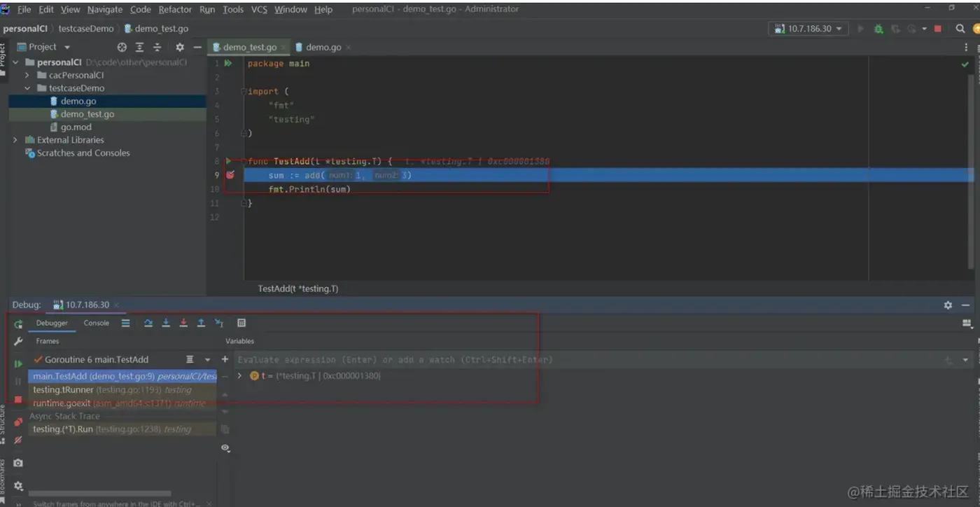The width and height of the screenshot is (980, 507).
Task: Select testing.tRunner stack frame
Action: click(x=122, y=389)
